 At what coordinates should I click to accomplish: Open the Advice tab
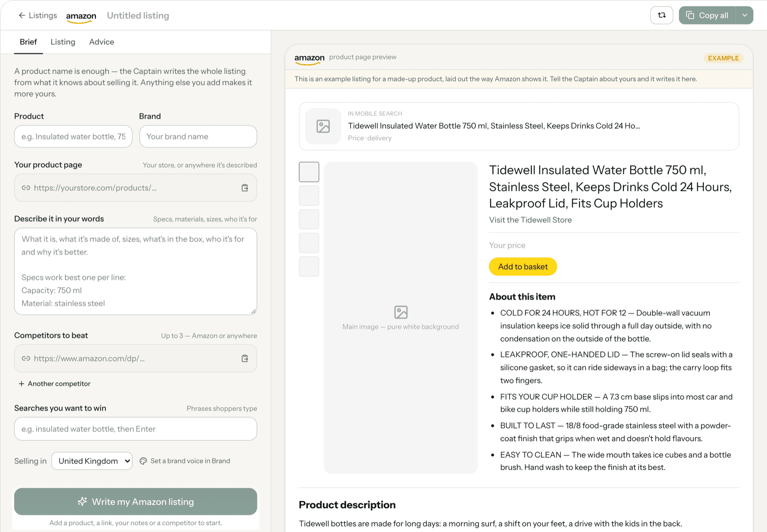coord(101,42)
